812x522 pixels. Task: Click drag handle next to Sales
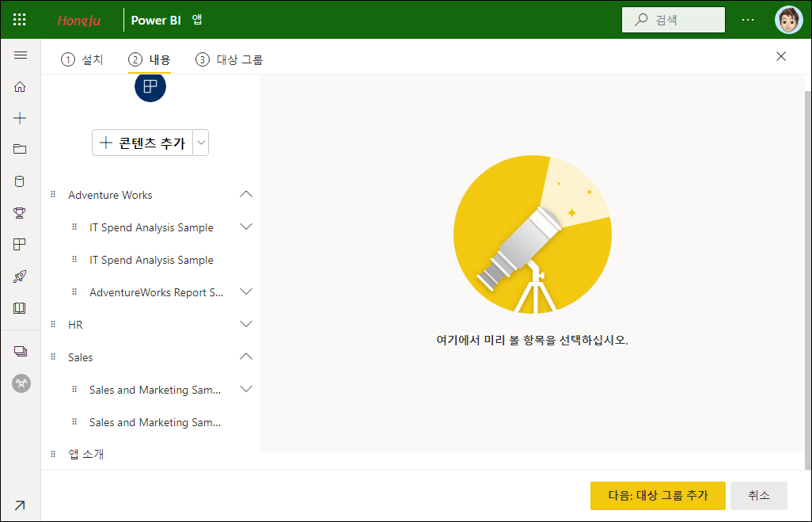53,356
